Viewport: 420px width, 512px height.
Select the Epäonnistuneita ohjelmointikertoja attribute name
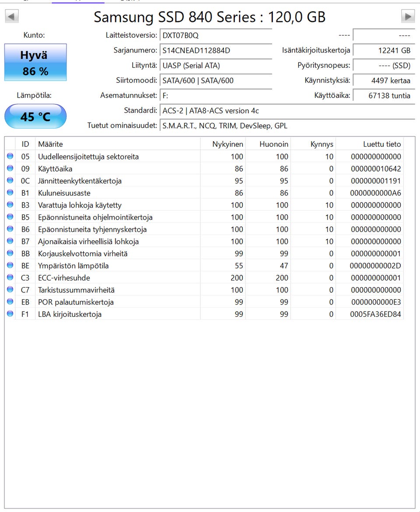pyautogui.click(x=95, y=217)
